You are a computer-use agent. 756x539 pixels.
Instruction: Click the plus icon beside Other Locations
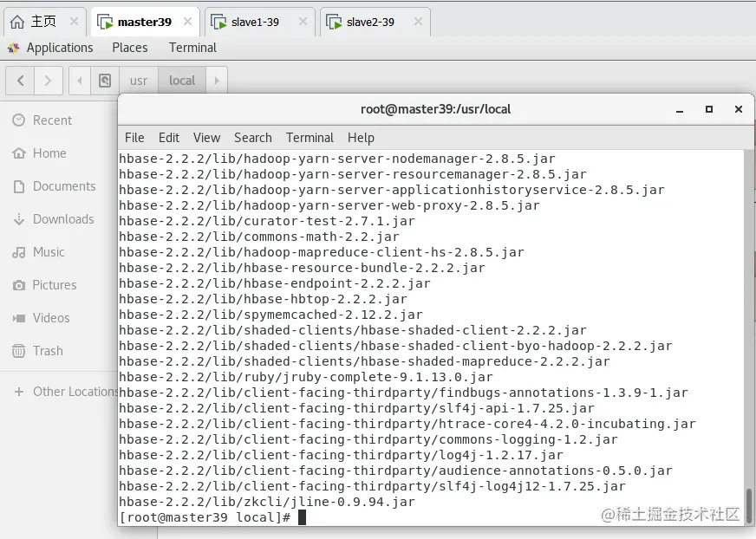19,392
